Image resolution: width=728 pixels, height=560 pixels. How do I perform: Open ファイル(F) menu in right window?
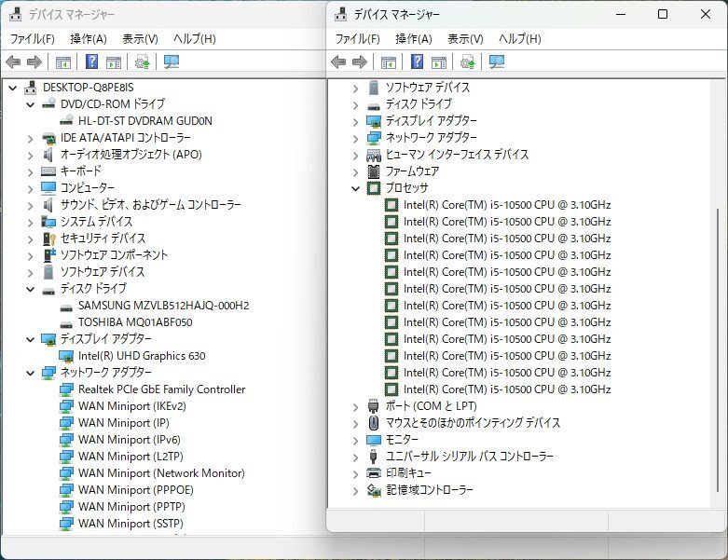[357, 39]
